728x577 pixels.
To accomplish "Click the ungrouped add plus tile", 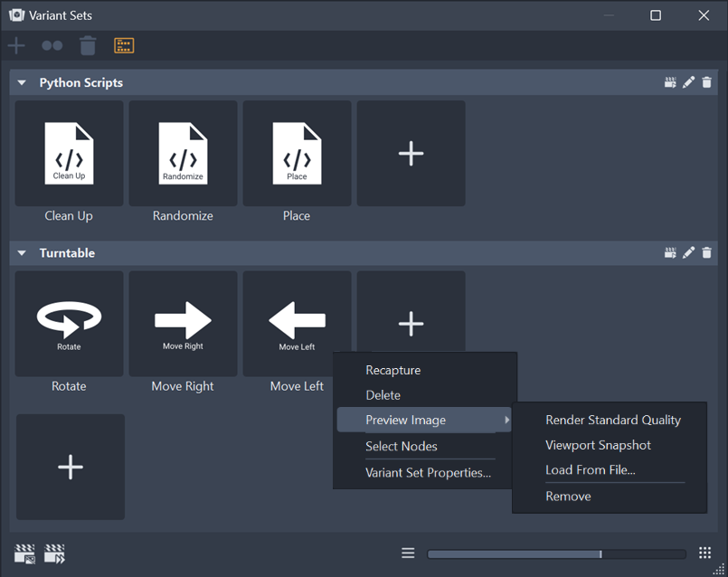I will 71,467.
